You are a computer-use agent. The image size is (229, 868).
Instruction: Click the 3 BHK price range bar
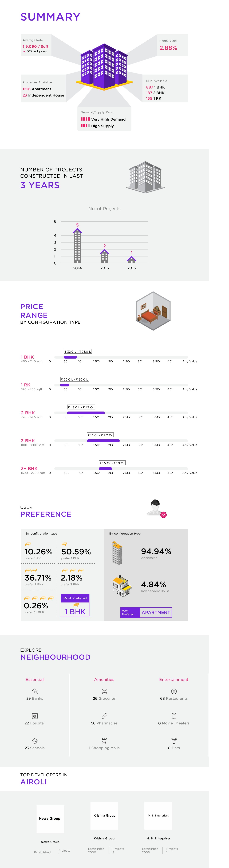tap(103, 441)
